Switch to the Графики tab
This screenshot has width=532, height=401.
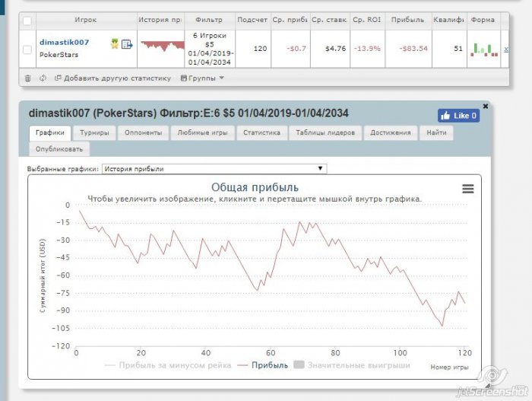[50, 132]
